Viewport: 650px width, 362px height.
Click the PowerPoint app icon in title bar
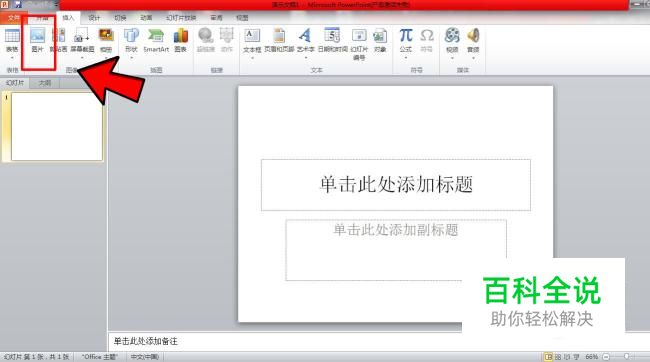pyautogui.click(x=5, y=5)
